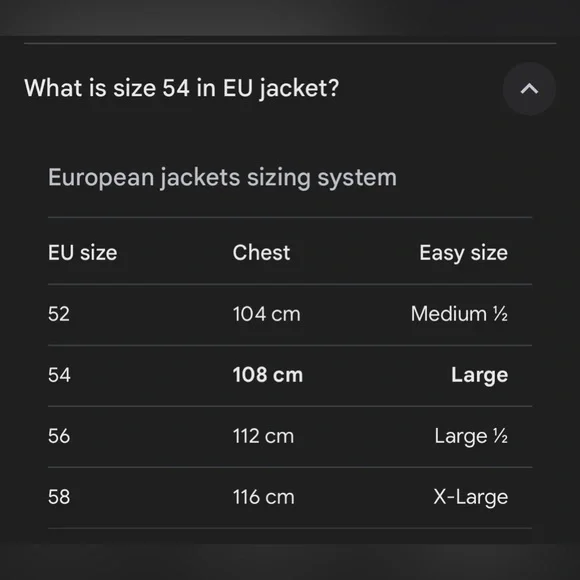Click the '112 cm' chest cell
The width and height of the screenshot is (580, 580).
click(x=263, y=436)
